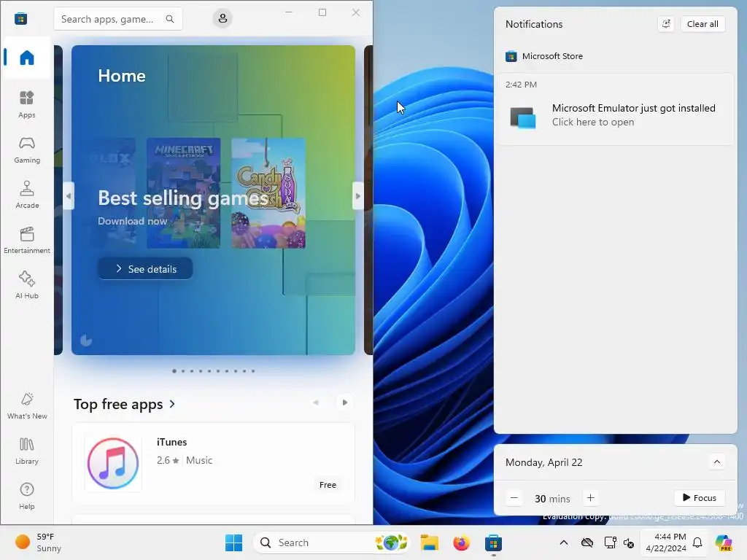Viewport: 747px width, 560px height.
Task: Open the iTunes app icon
Action: [x=113, y=463]
